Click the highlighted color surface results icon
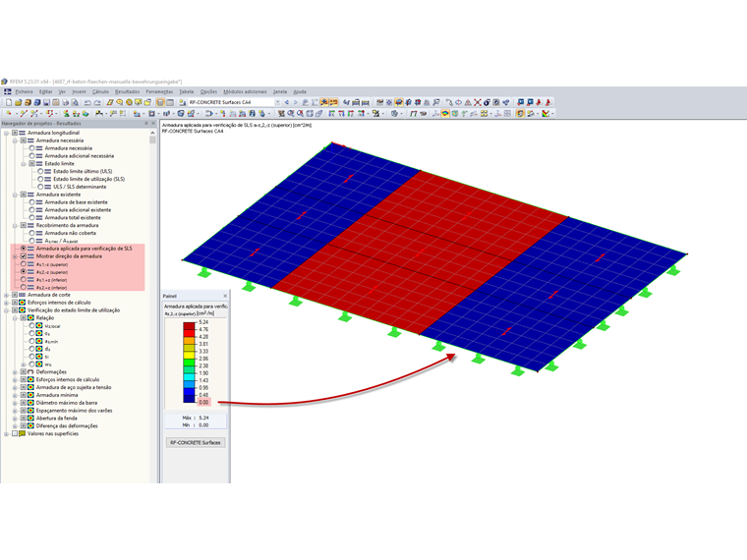This screenshot has width=747, height=560. click(x=445, y=114)
